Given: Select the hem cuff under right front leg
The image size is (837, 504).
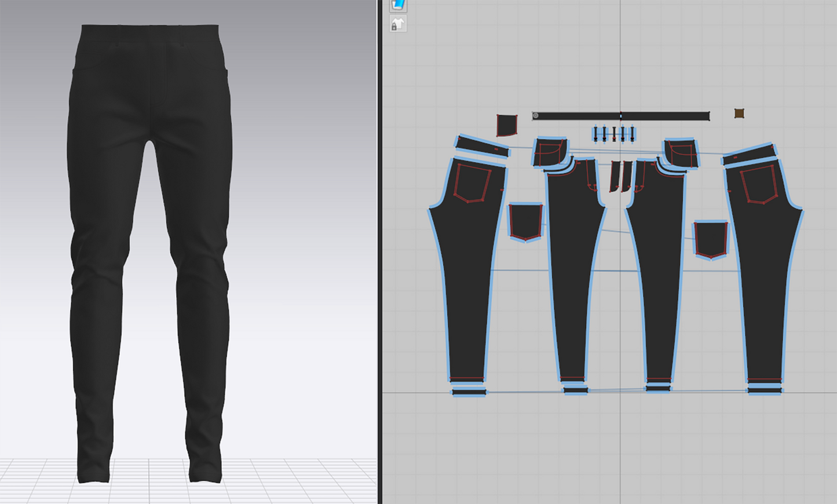Looking at the screenshot, I should click(658, 389).
